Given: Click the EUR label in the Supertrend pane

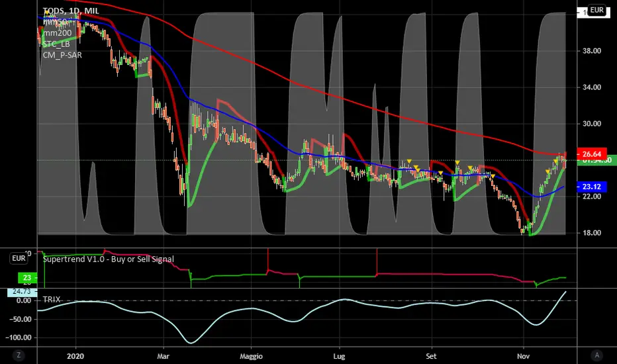Looking at the screenshot, I should pyautogui.click(x=19, y=258).
